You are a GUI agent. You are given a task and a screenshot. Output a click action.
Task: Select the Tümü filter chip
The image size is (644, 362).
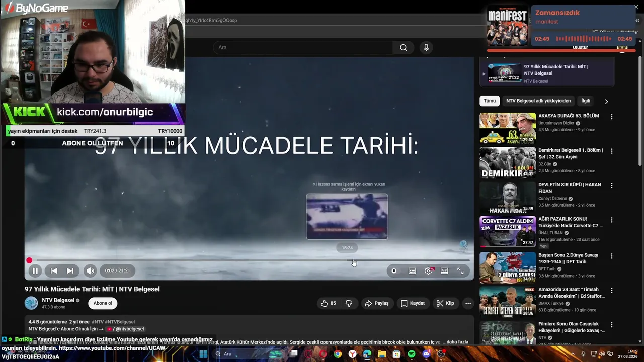tap(490, 101)
